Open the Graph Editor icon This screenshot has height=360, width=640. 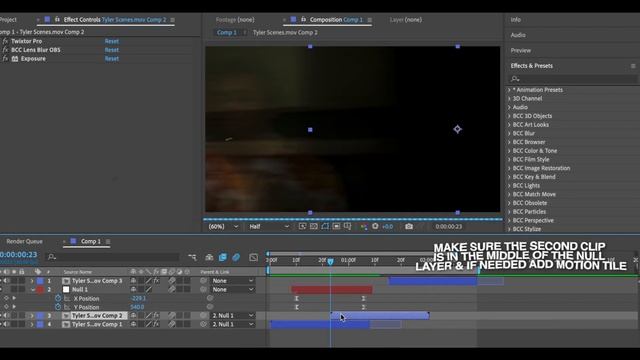click(x=253, y=257)
